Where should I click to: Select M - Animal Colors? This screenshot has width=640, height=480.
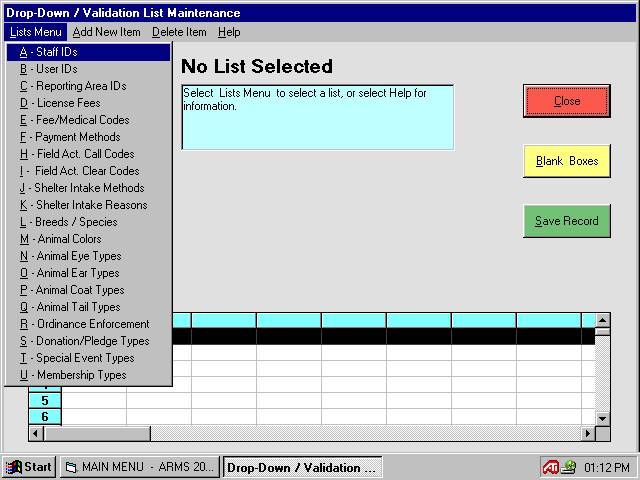[x=89, y=239]
